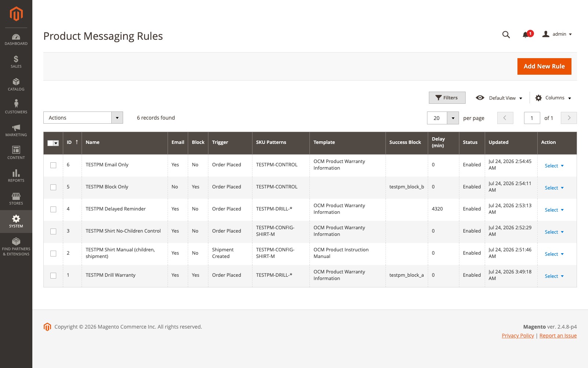This screenshot has height=368, width=588.
Task: Open the admin account menu
Action: pos(557,34)
